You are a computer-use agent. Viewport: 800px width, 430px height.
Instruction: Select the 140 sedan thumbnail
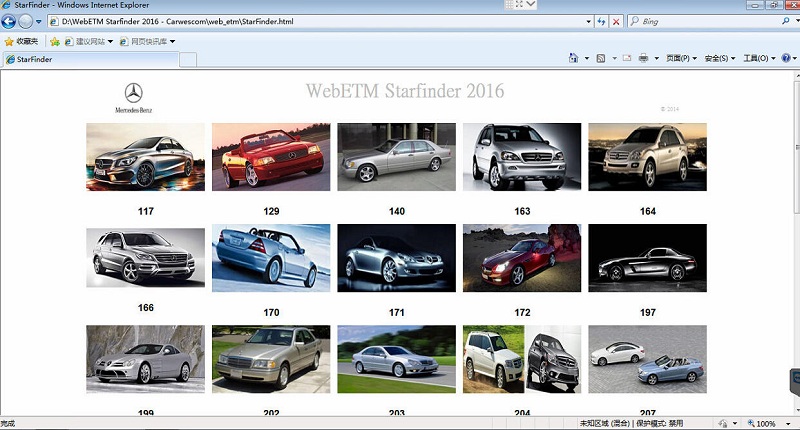(396, 157)
